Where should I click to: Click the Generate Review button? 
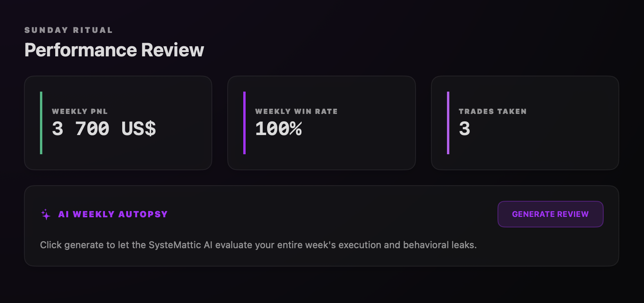(550, 214)
